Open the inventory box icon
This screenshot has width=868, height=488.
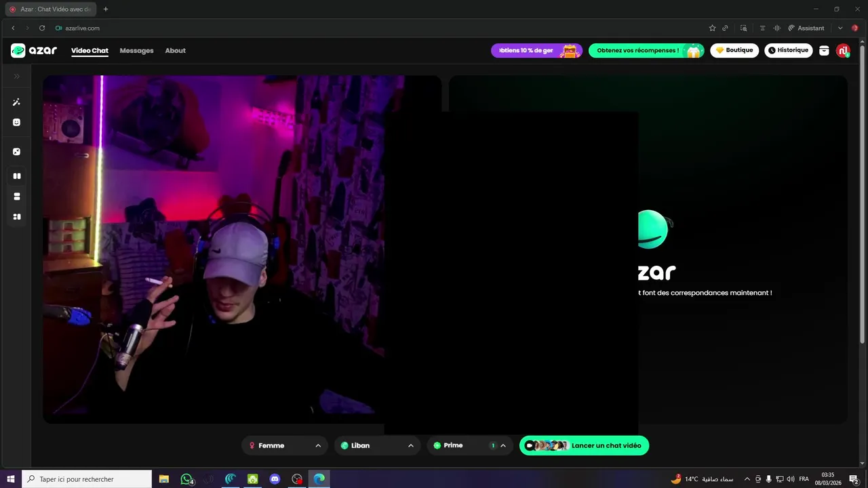coord(824,51)
